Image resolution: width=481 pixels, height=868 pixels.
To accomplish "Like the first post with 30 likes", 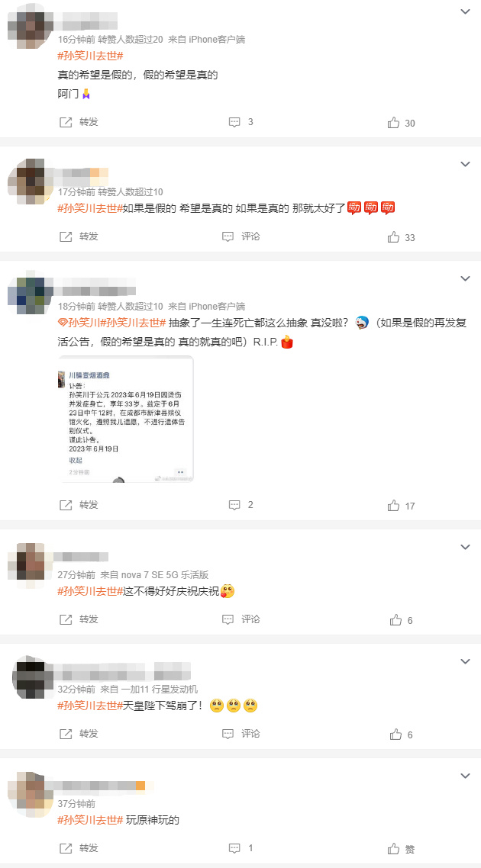I will [401, 123].
